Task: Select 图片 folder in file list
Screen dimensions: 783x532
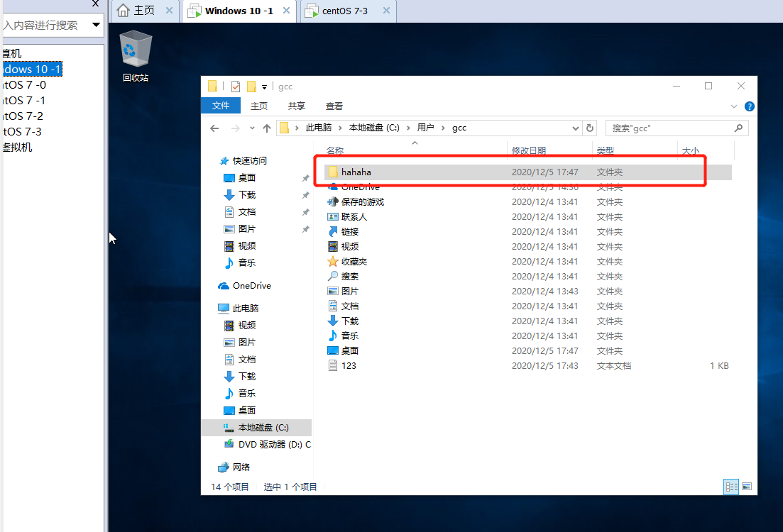Action: [528, 291]
